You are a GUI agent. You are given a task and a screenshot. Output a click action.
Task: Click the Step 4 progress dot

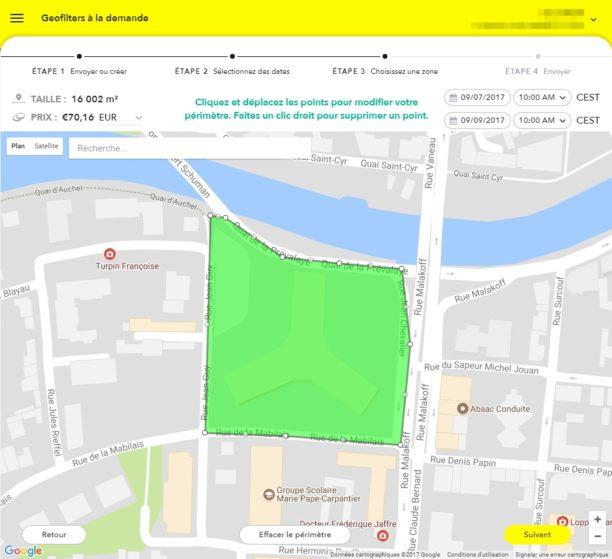pos(538,56)
